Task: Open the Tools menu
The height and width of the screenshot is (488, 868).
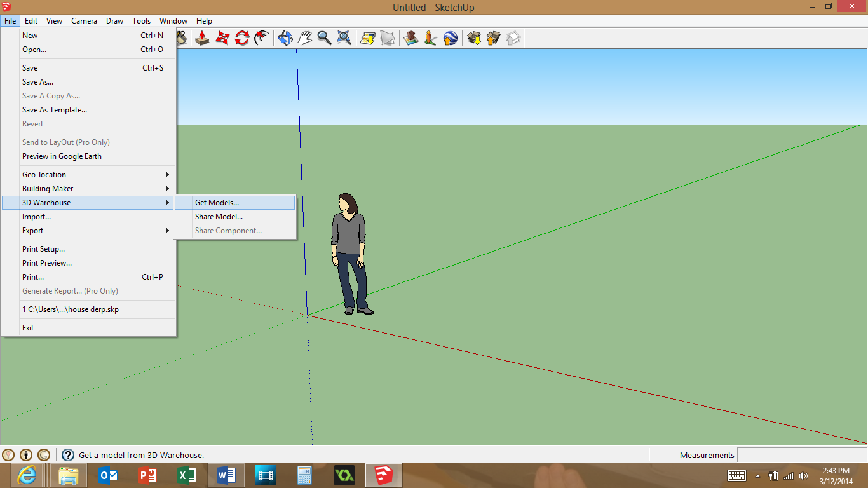Action: click(142, 21)
